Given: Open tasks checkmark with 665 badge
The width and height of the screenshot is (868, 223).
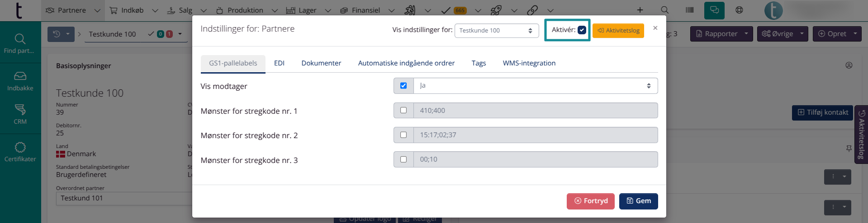Looking at the screenshot, I should 454,10.
